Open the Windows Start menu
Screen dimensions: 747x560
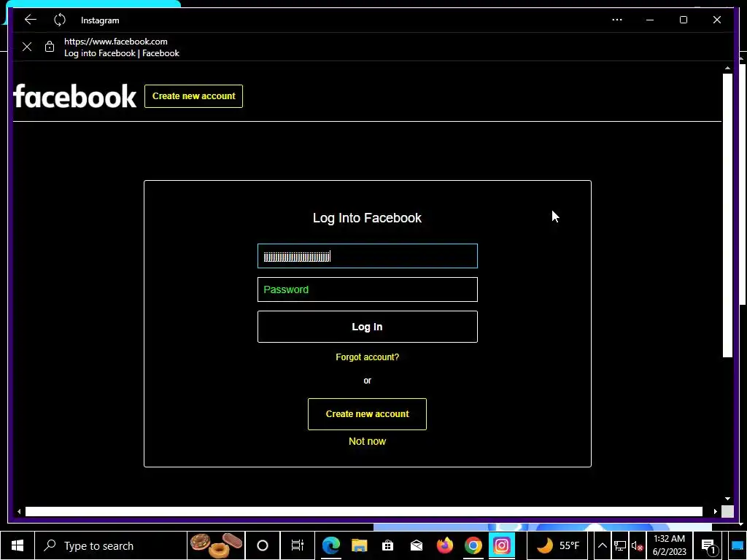click(x=18, y=545)
